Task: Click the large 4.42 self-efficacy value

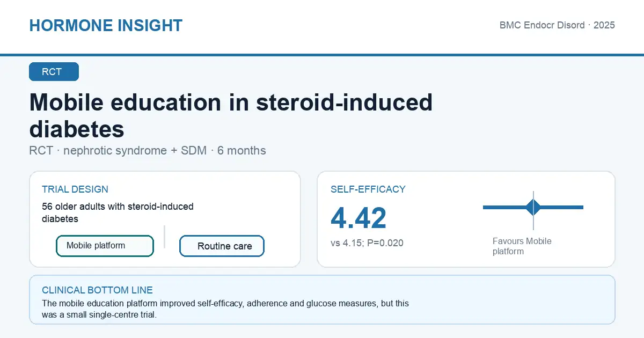Action: coord(358,218)
